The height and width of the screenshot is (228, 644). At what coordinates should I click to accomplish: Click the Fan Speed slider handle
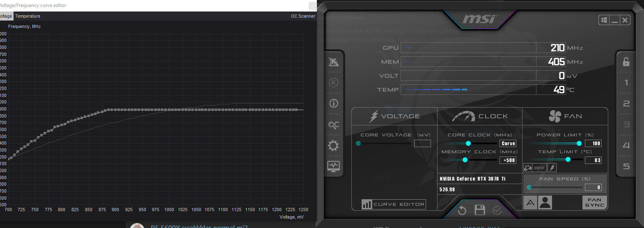pyautogui.click(x=529, y=187)
